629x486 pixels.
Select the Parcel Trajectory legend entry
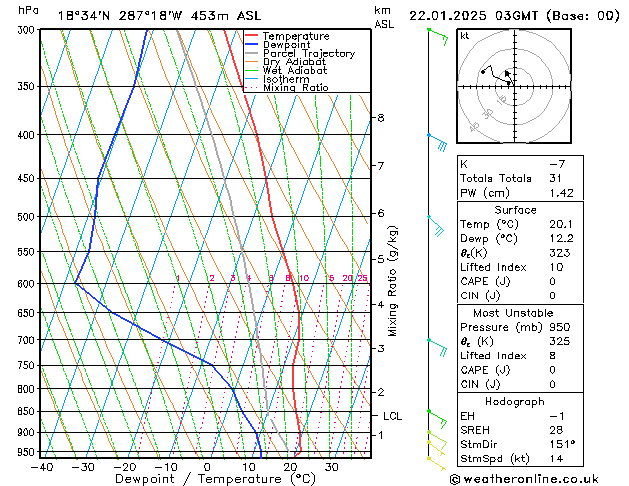click(308, 54)
